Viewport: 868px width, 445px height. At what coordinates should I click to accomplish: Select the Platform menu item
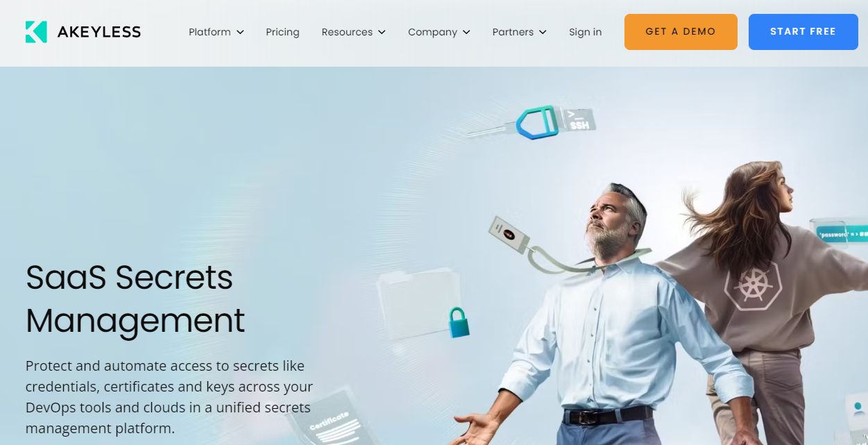click(x=210, y=32)
